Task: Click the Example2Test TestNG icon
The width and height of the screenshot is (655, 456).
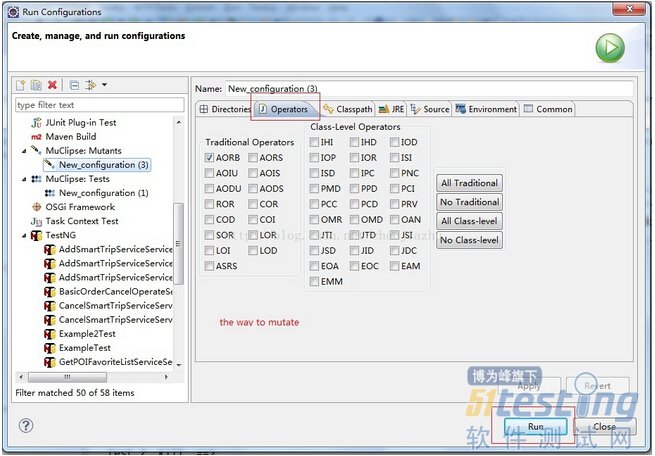Action: 50,334
